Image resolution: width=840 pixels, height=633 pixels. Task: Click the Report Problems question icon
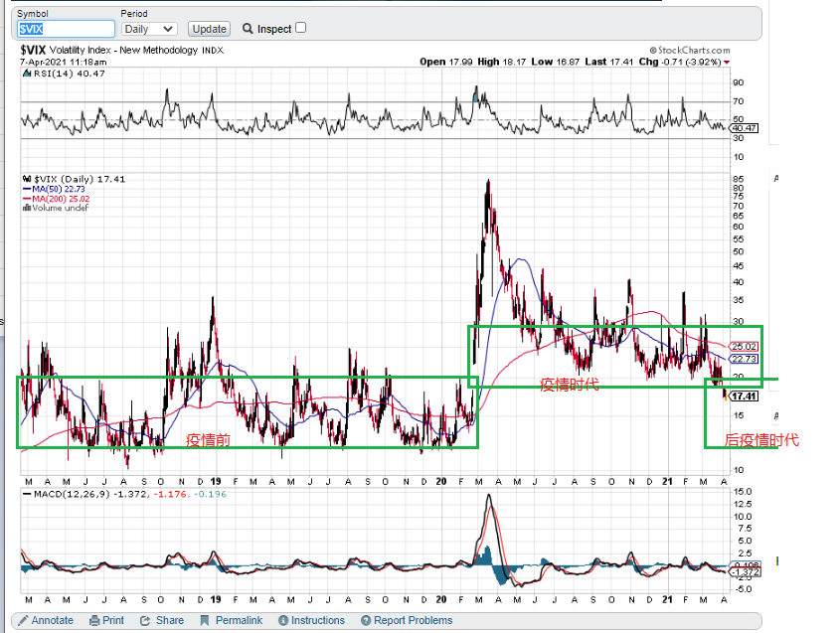pyautogui.click(x=365, y=620)
